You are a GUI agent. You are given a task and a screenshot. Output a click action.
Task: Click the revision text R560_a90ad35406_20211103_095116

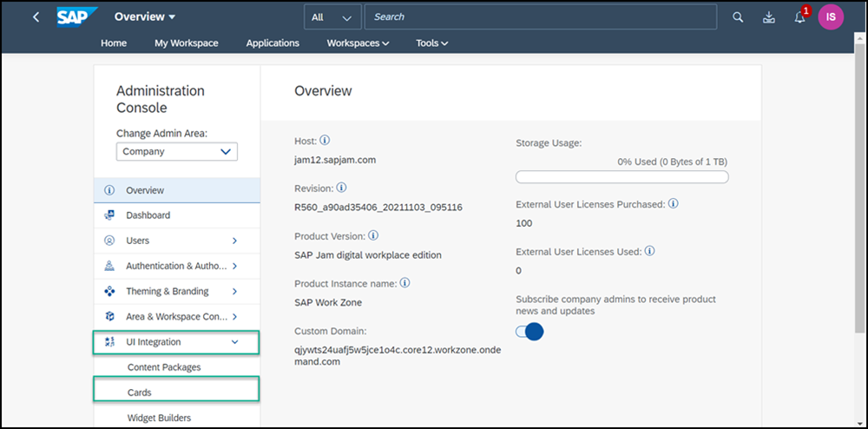tap(378, 208)
